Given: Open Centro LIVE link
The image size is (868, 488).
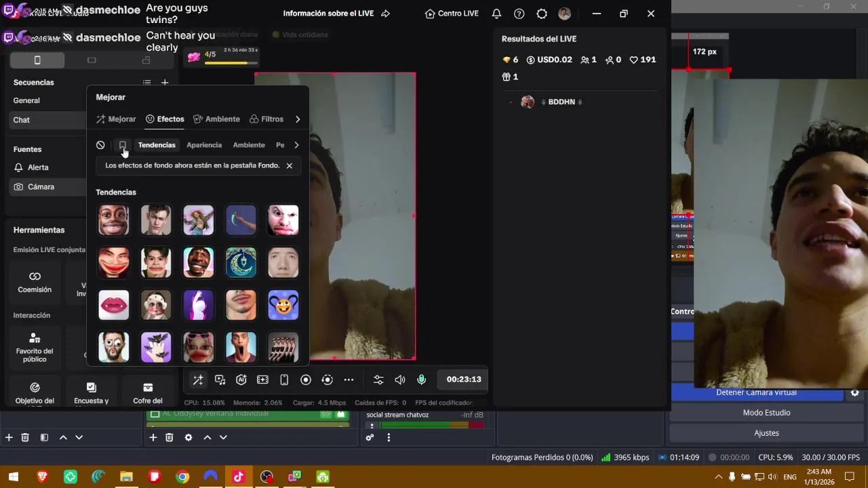Looking at the screenshot, I should click(x=452, y=14).
